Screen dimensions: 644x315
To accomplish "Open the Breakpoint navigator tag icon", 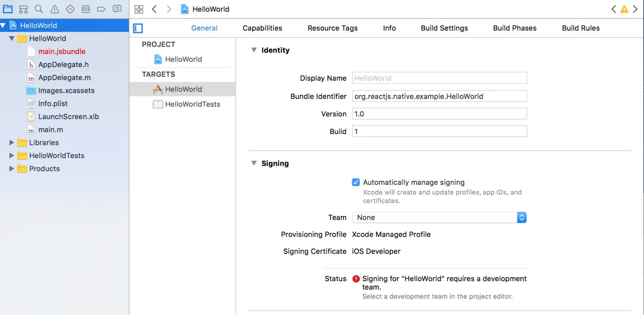I will [x=101, y=9].
